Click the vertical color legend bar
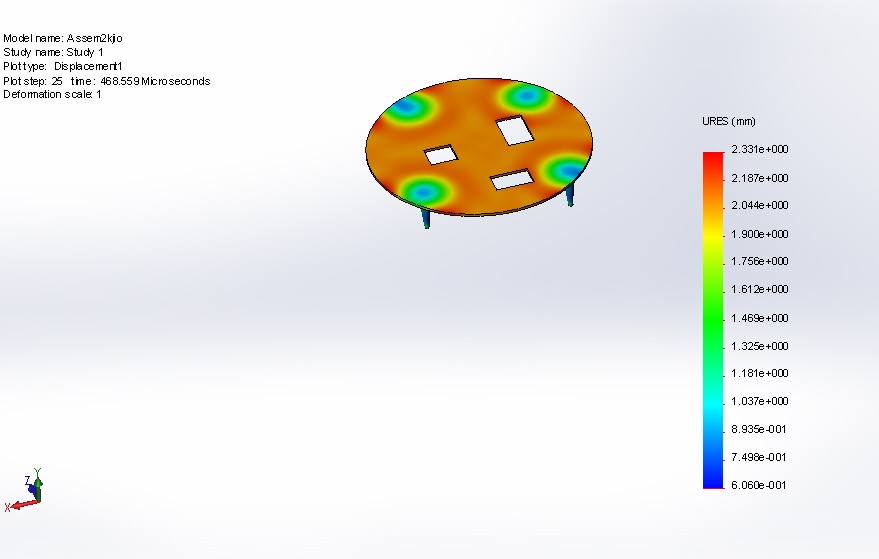The width and height of the screenshot is (879, 559). pos(713,320)
